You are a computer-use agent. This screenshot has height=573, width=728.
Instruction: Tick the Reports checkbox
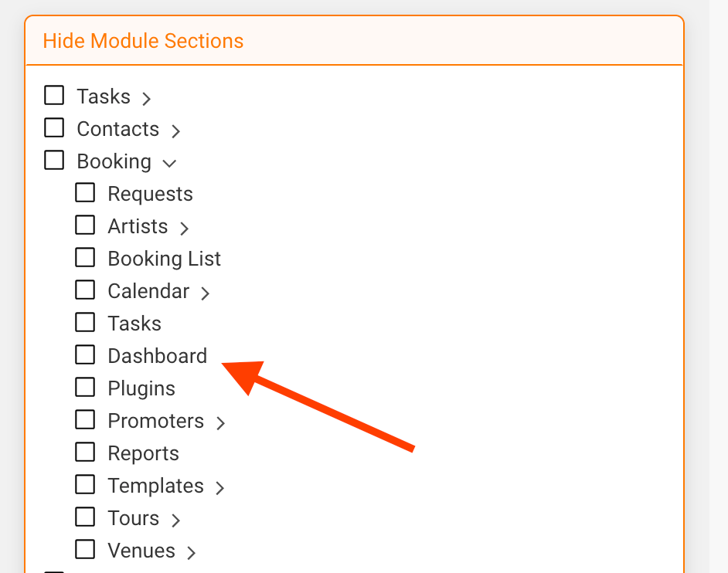(x=85, y=452)
